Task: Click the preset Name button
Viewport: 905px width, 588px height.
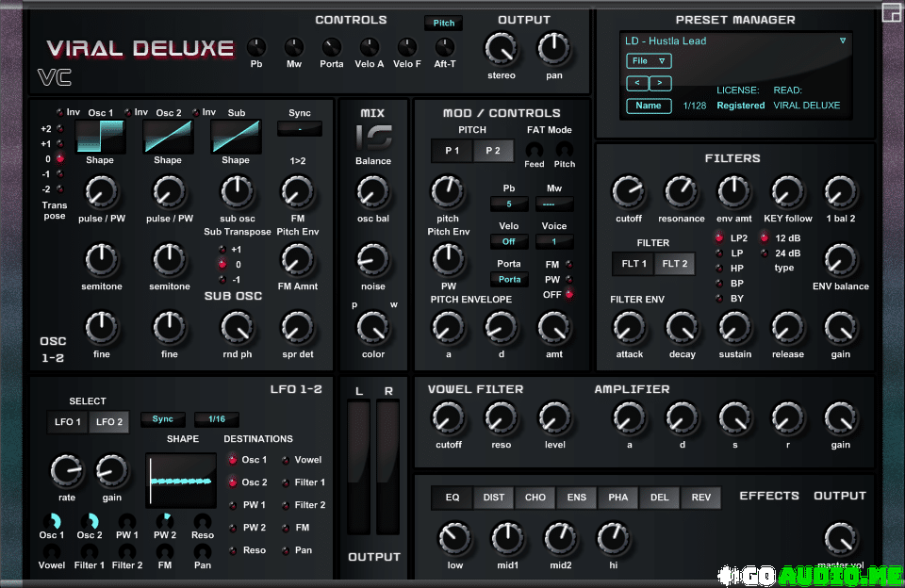Action: click(649, 106)
